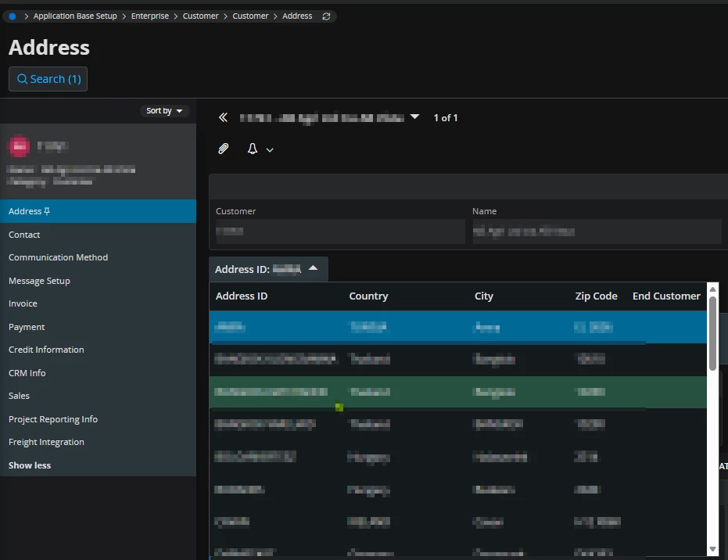
Task: Click the scrollbar down arrow in address list
Action: pos(712,550)
